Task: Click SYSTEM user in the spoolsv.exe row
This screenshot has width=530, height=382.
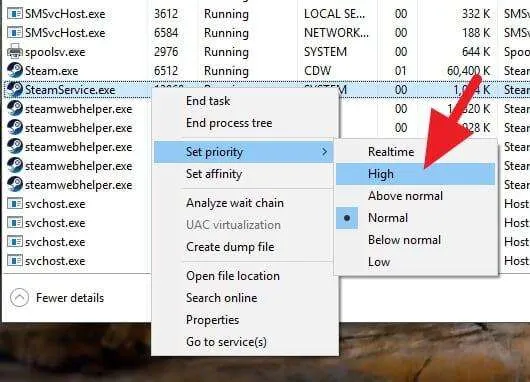Action: coord(325,52)
